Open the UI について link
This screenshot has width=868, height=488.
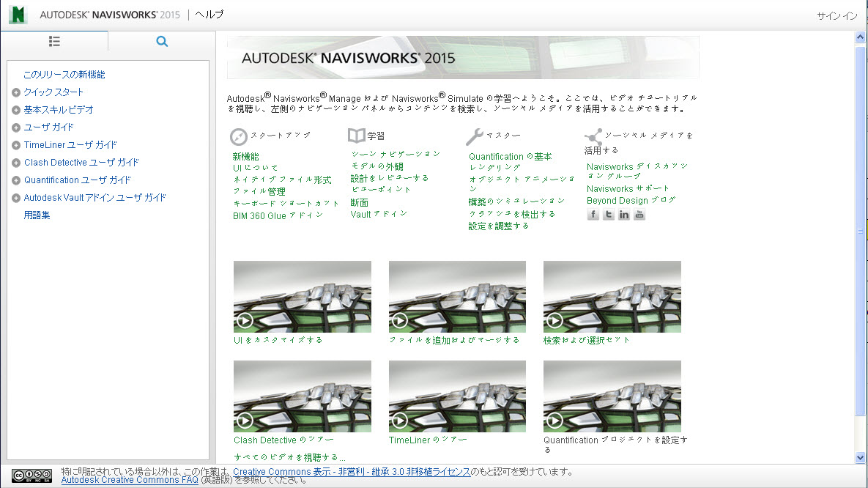tap(255, 168)
